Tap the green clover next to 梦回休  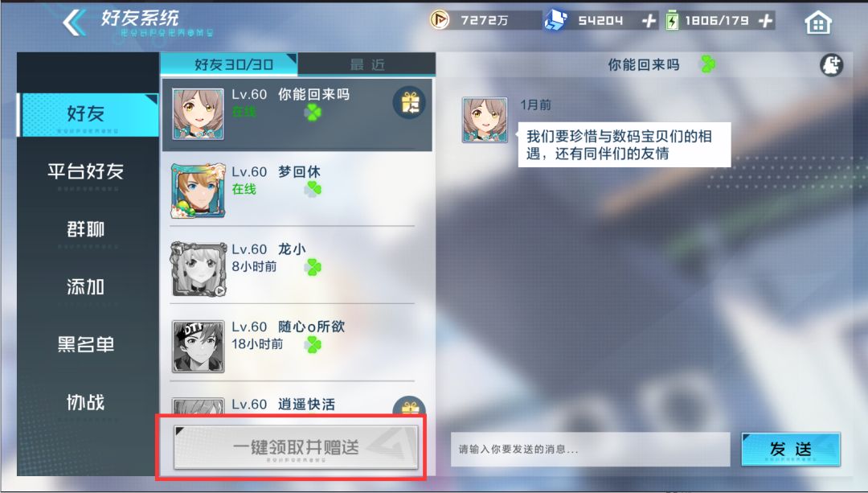pyautogui.click(x=313, y=190)
